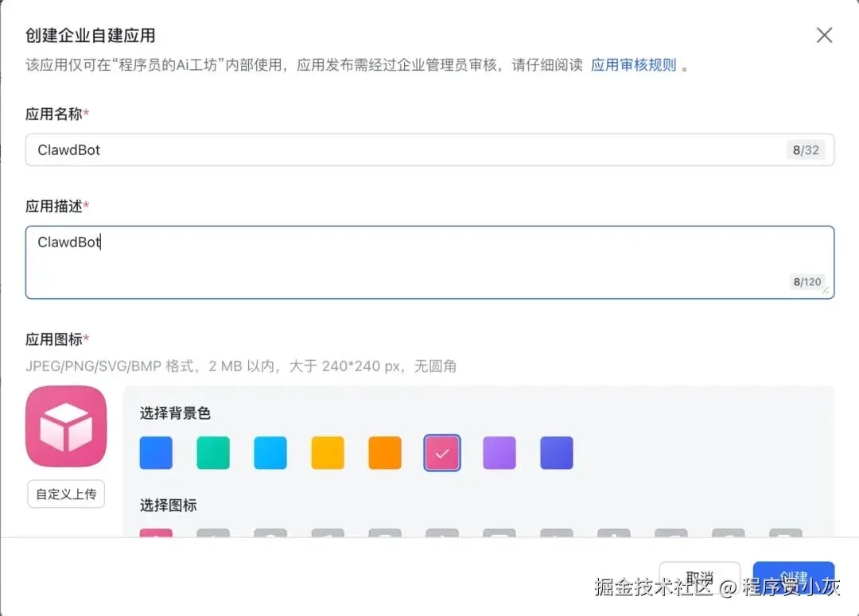Select the blue background color
The width and height of the screenshot is (859, 616).
[x=156, y=453]
